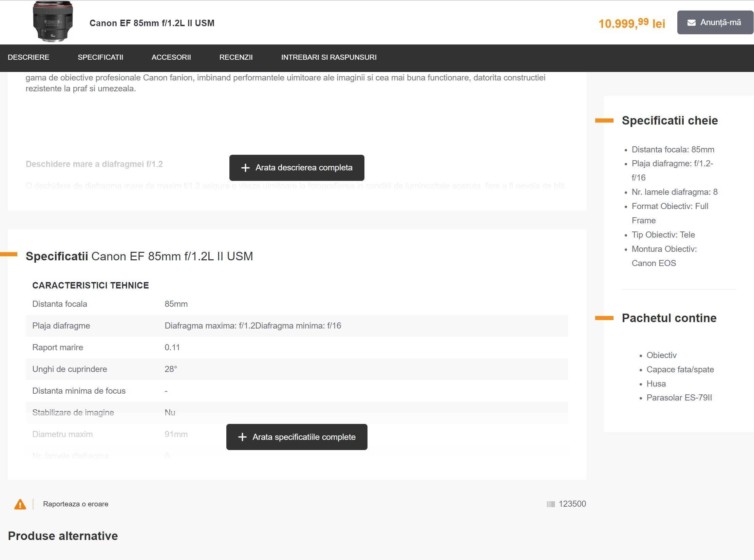Click the orange warning triangle icon
Viewport: 754px width, 560px height.
tap(20, 504)
